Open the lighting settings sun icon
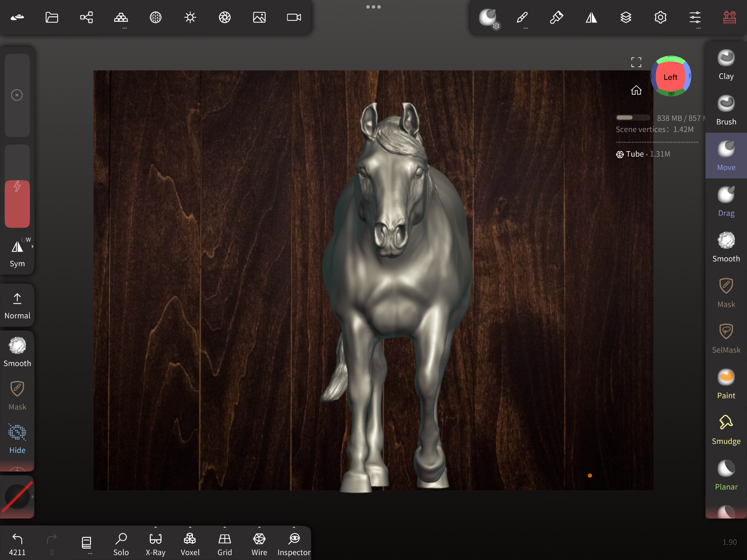 (190, 17)
